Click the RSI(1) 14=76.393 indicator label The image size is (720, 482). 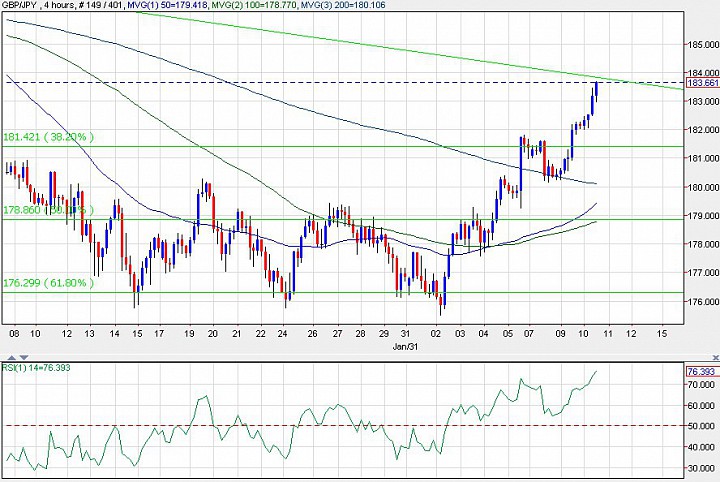point(36,368)
